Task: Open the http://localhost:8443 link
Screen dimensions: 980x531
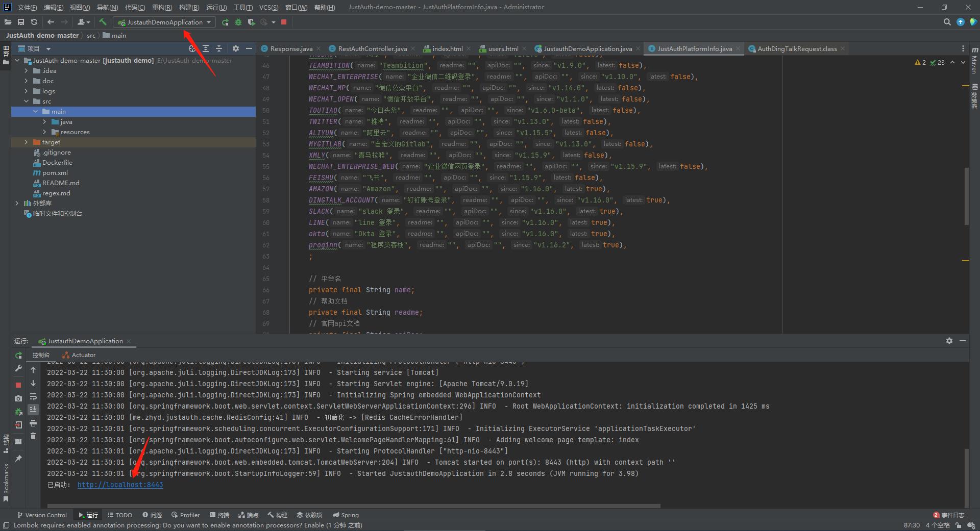Action: tap(120, 485)
